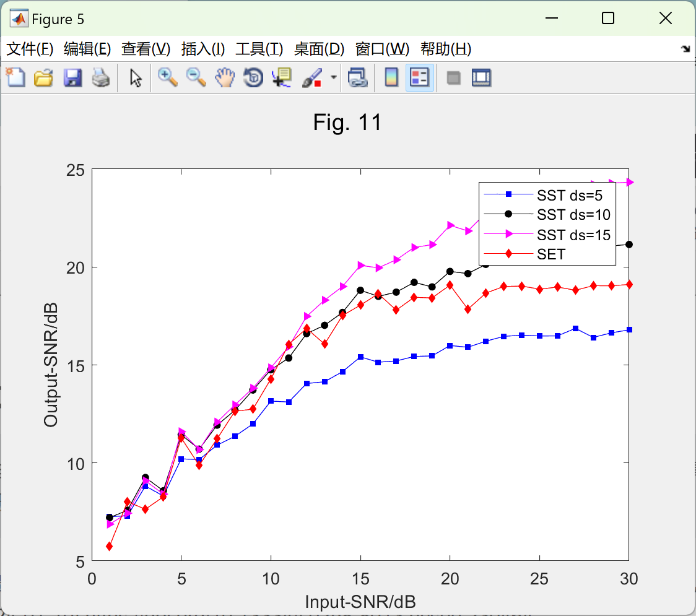Print the figure with the printer icon
The image size is (696, 616).
pyautogui.click(x=101, y=77)
